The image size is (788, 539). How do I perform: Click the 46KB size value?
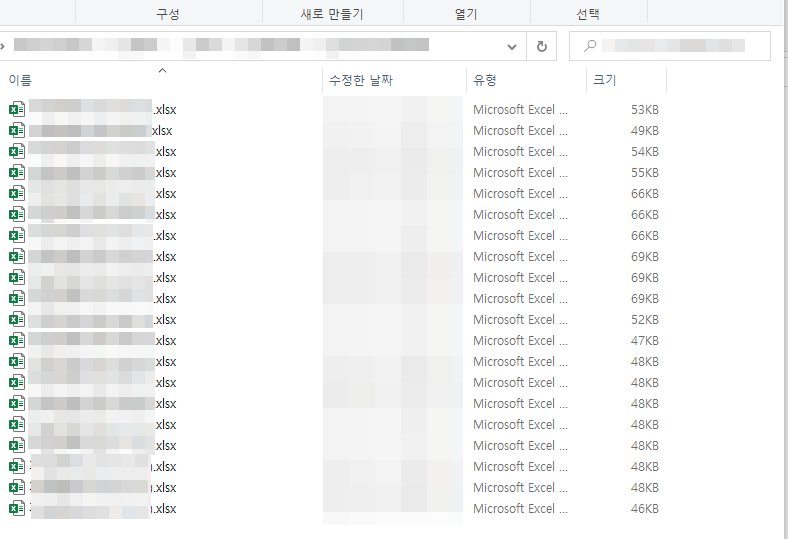point(645,508)
